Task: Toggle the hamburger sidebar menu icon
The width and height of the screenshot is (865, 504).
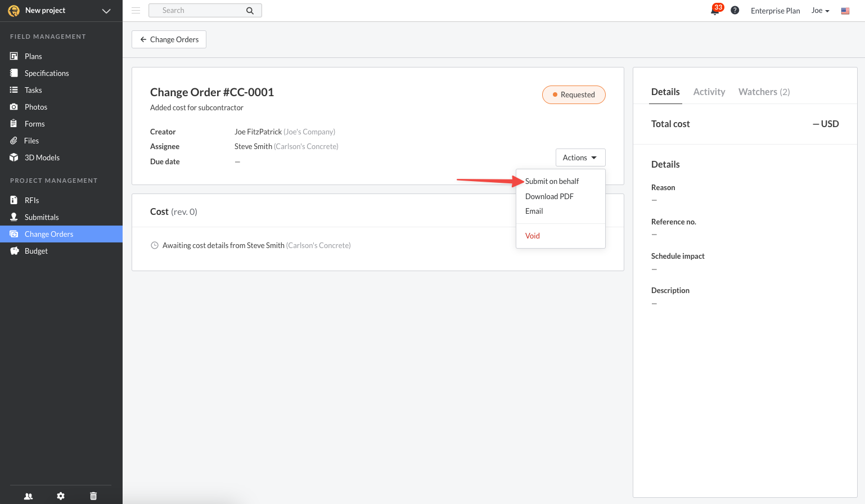Action: coord(136,11)
